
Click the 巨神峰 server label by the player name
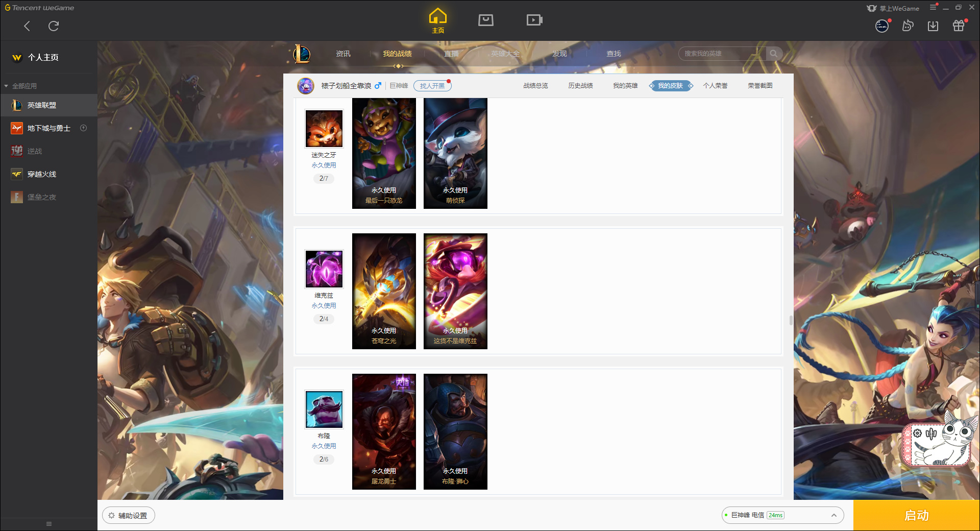click(399, 86)
